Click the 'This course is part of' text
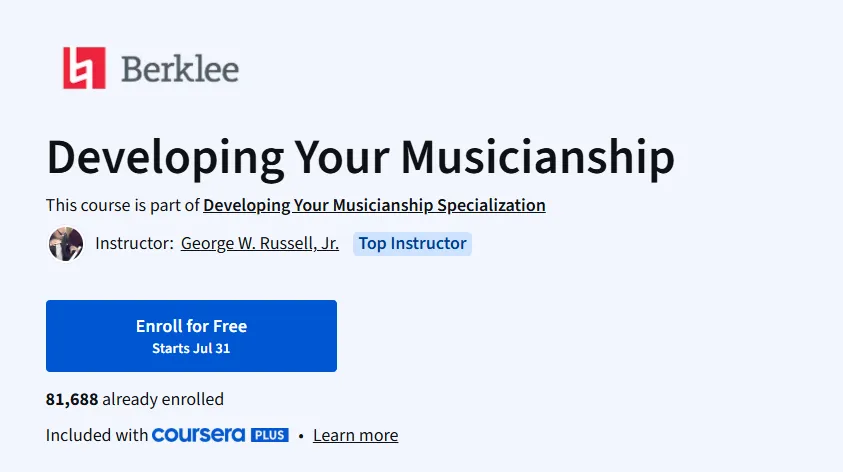Image resolution: width=843 pixels, height=472 pixels. click(123, 205)
